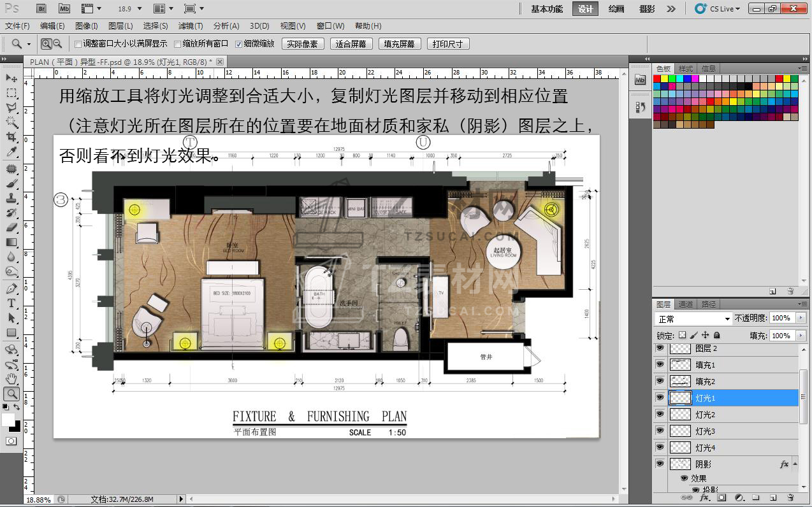Activate the Hand tool
The width and height of the screenshot is (812, 507).
pyautogui.click(x=11, y=380)
